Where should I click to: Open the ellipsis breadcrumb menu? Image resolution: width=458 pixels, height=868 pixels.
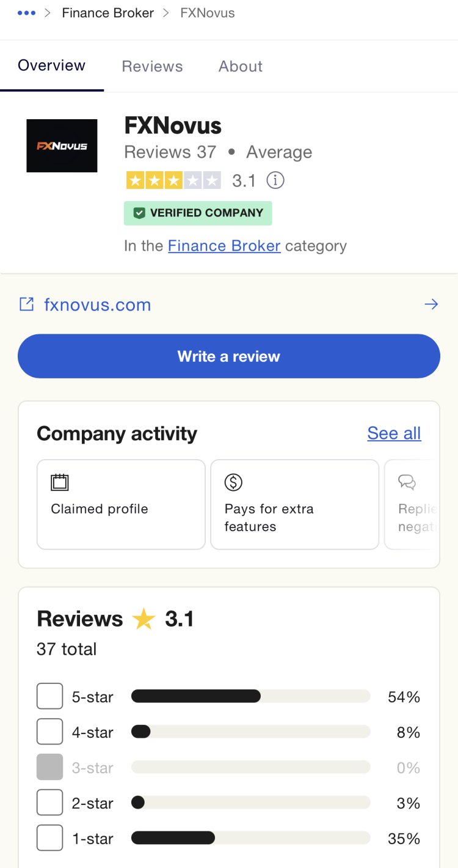tap(26, 12)
